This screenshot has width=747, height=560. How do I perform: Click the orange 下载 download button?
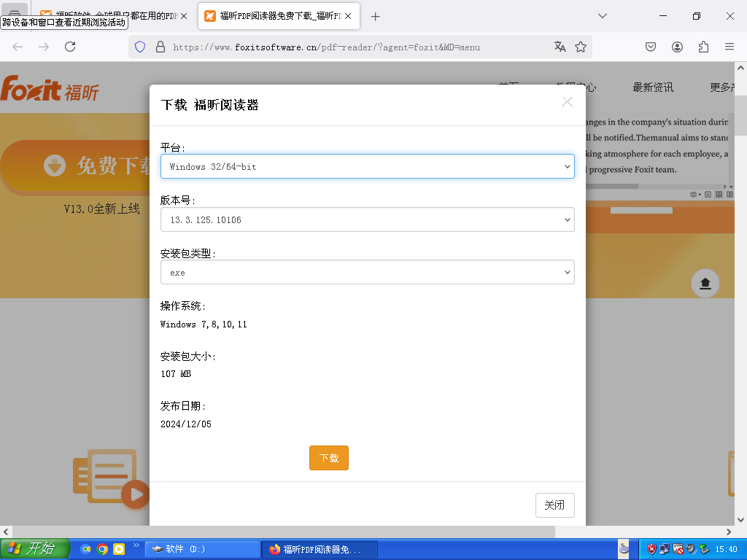(x=328, y=458)
